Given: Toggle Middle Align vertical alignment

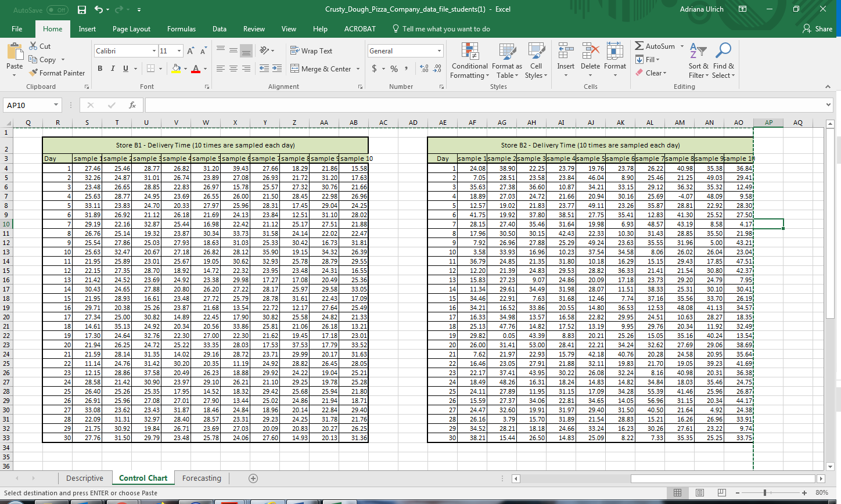Looking at the screenshot, I should click(233, 51).
